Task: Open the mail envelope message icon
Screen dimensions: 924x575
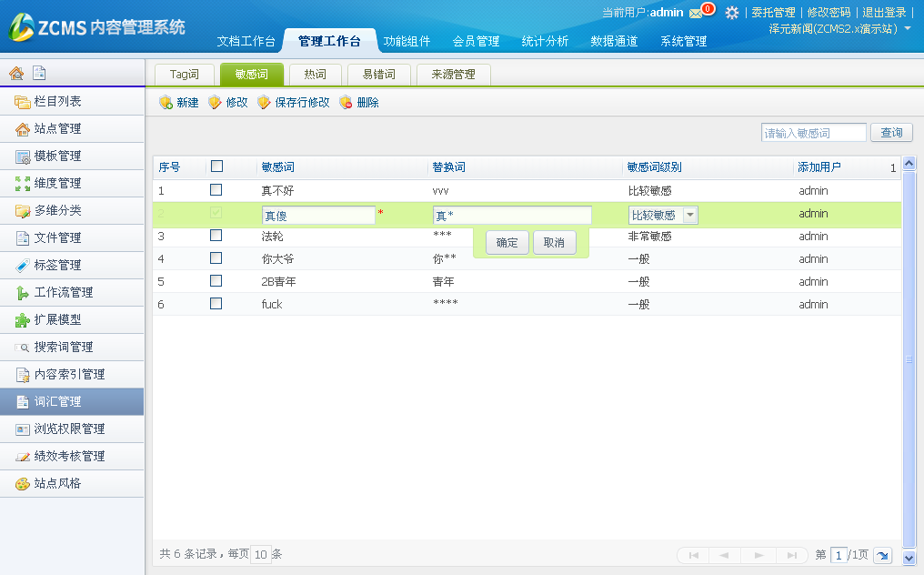Action: (696, 13)
